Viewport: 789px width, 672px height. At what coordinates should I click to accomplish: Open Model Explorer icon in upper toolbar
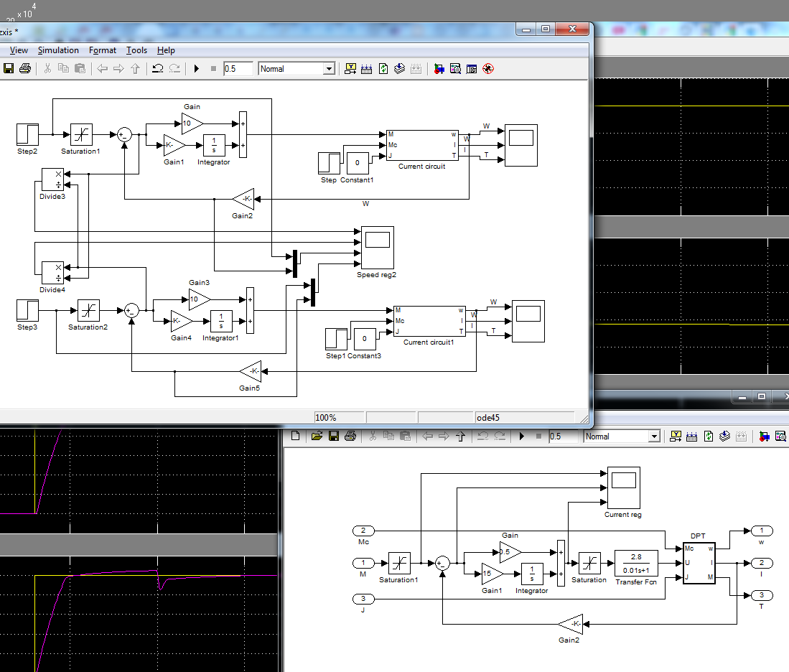455,69
